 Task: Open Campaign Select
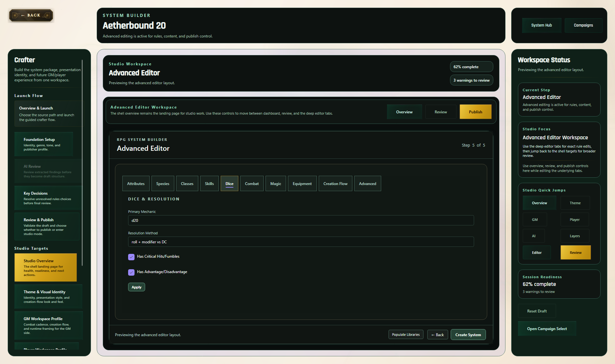tap(547, 328)
